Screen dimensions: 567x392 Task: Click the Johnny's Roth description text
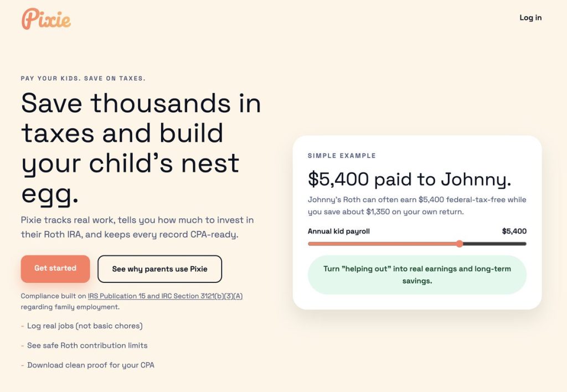pos(416,205)
